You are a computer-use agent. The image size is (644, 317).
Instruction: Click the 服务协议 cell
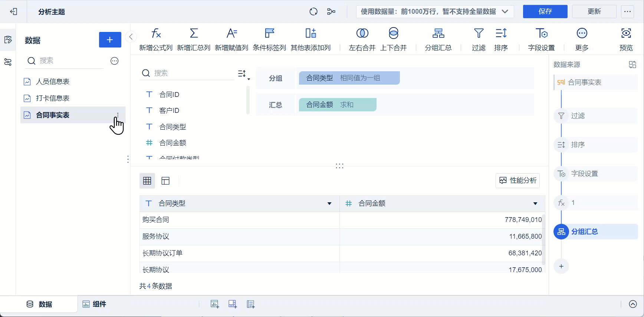click(240, 236)
